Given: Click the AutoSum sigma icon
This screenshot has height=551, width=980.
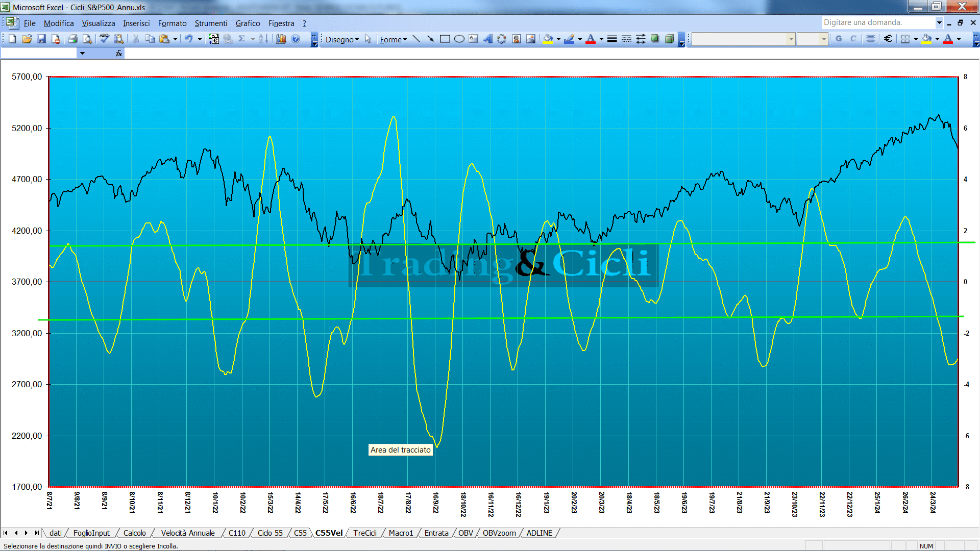Looking at the screenshot, I should pyautogui.click(x=242, y=39).
